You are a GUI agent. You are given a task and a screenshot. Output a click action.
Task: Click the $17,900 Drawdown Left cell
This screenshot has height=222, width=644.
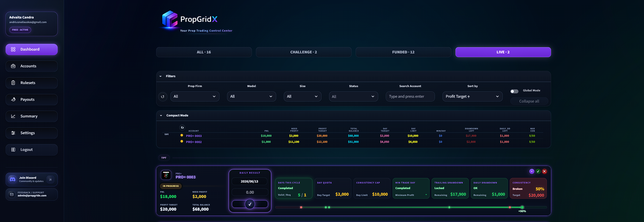471,136
